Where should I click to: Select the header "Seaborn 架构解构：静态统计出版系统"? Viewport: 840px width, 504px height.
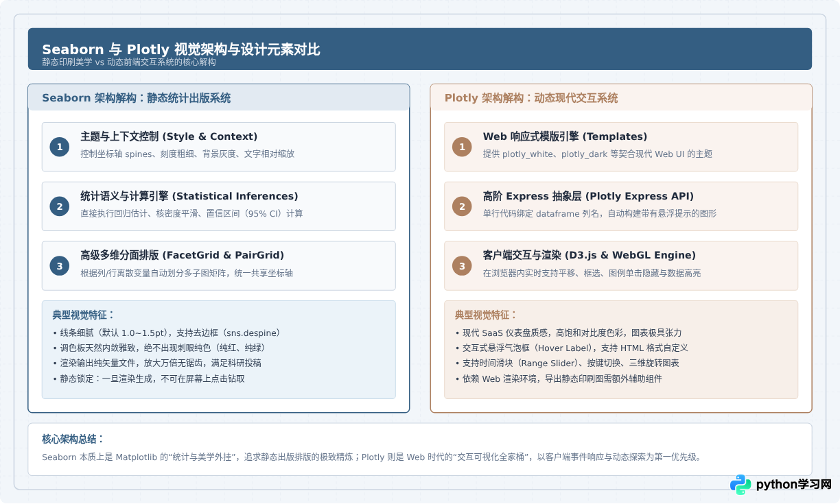tap(137, 98)
